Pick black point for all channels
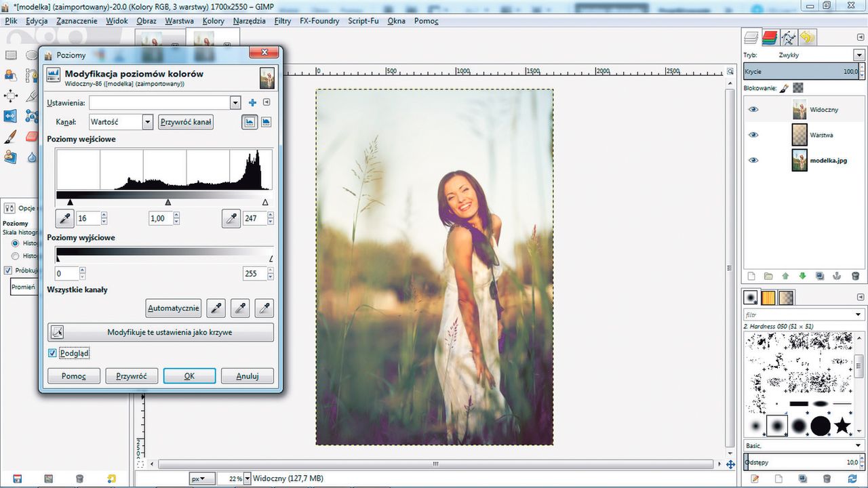The image size is (868, 488). [216, 308]
